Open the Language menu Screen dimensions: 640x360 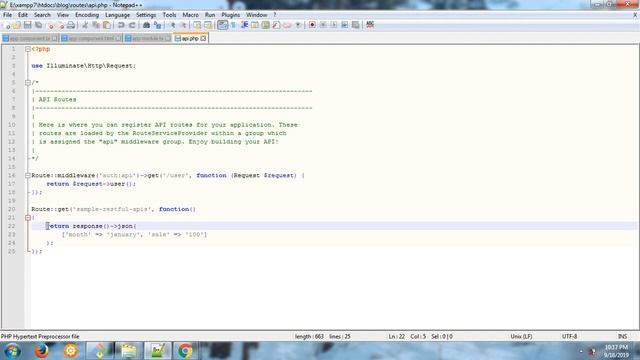tap(118, 15)
